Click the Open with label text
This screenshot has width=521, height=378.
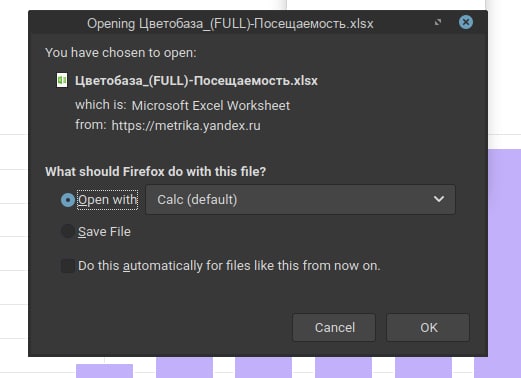(107, 200)
